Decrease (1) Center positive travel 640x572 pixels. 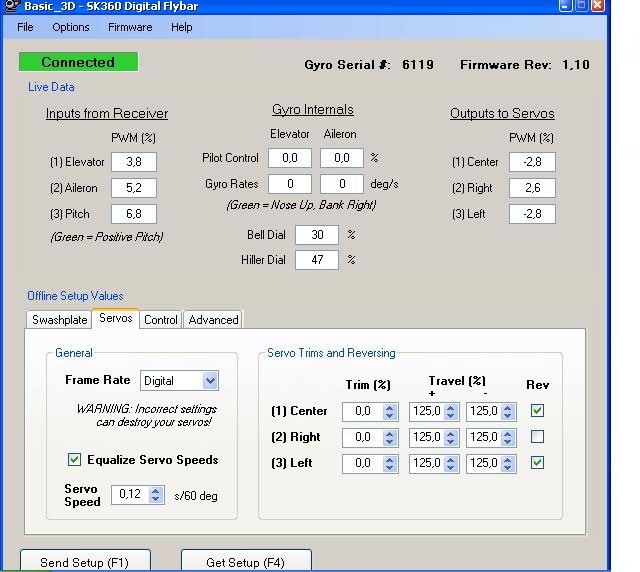click(x=451, y=416)
